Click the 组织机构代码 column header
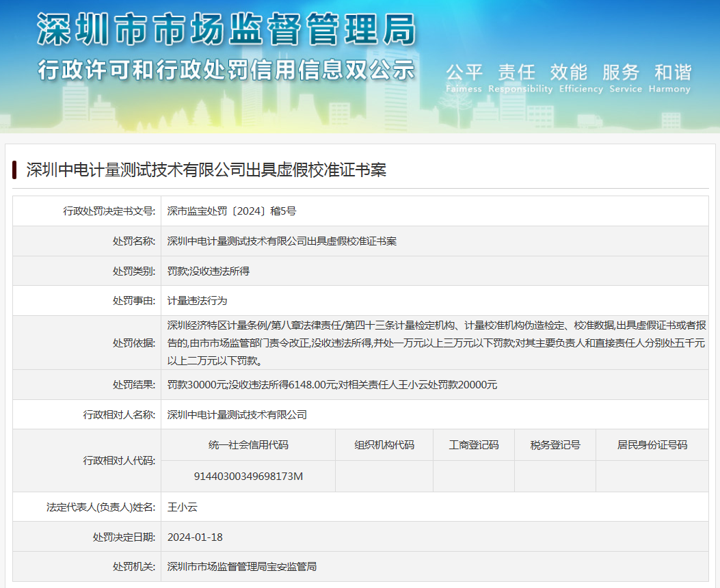The width and height of the screenshot is (720, 588). tap(384, 445)
